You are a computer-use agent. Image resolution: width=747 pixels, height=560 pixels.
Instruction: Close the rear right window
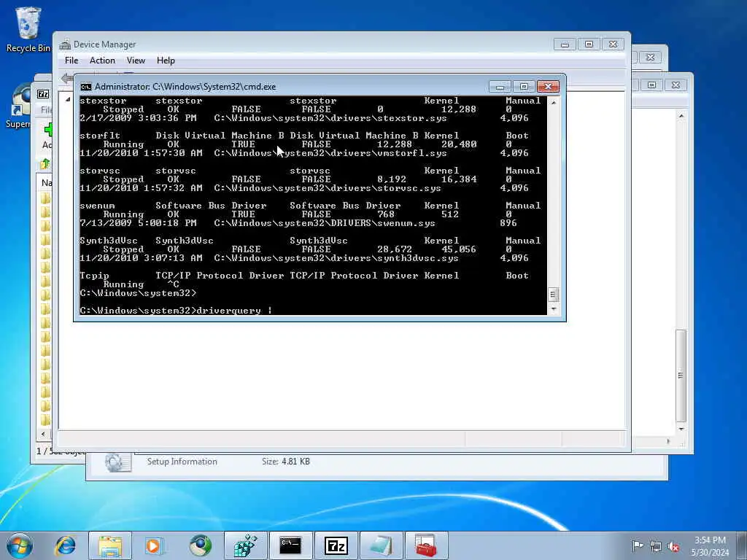(676, 85)
